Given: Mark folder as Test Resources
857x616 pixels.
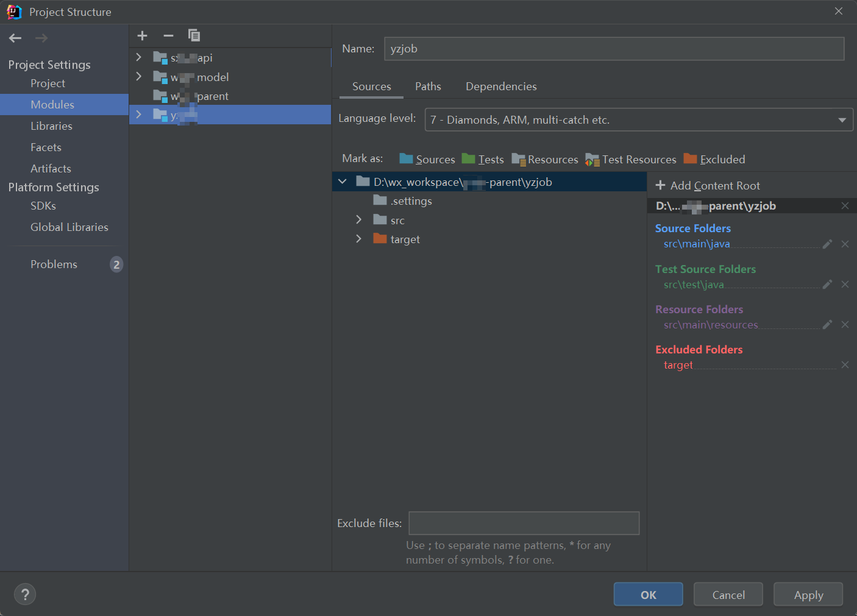Looking at the screenshot, I should tap(631, 159).
